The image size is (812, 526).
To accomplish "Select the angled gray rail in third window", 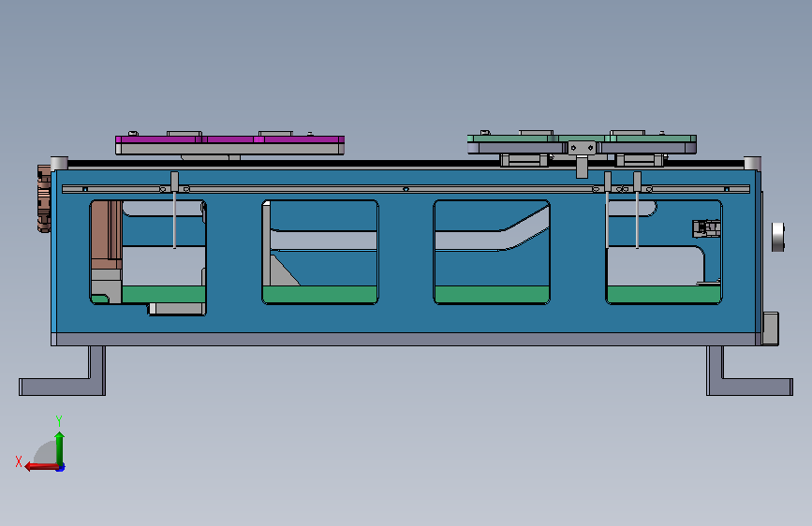I will tap(492, 240).
